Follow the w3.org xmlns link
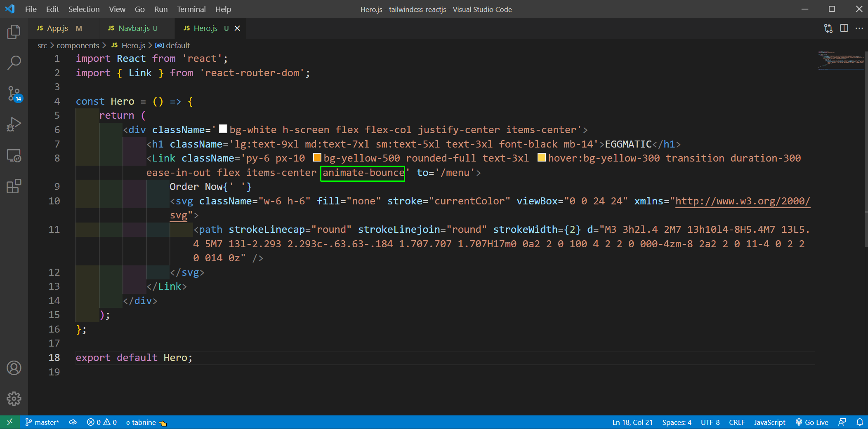Viewport: 868px width, 429px height. coord(743,201)
